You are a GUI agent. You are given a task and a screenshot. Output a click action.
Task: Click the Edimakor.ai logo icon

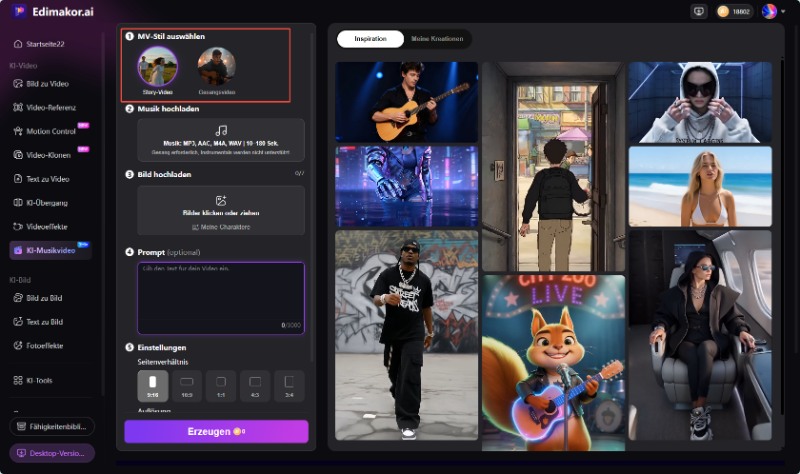click(x=19, y=11)
